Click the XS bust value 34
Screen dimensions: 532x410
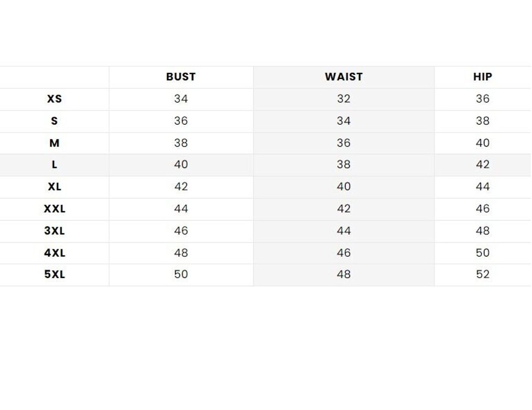[181, 99]
